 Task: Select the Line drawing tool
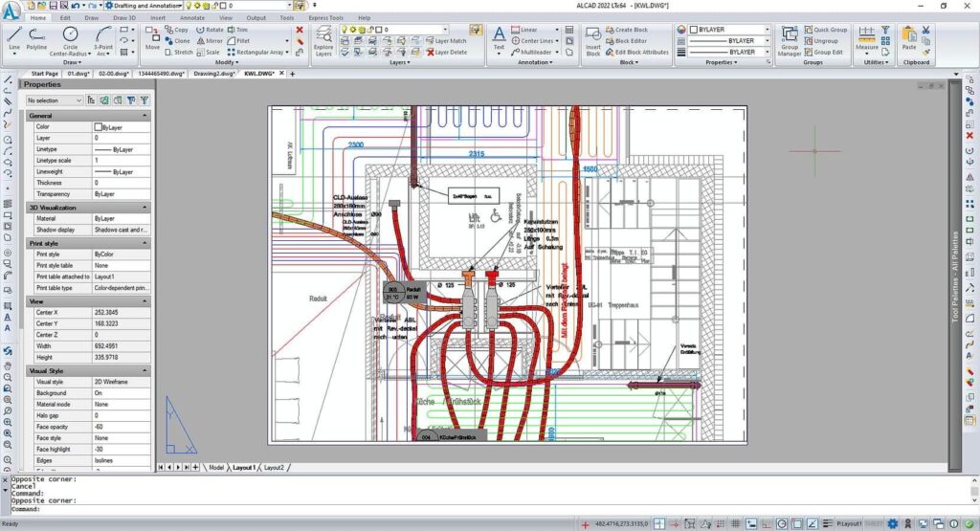[x=13, y=40]
